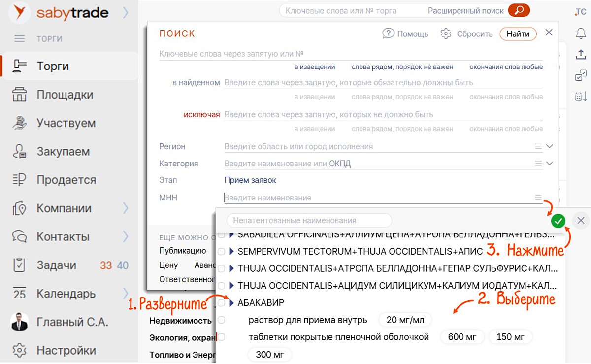Click the orange search magnifier button
Viewport: 591px width, 364px height.
(519, 10)
